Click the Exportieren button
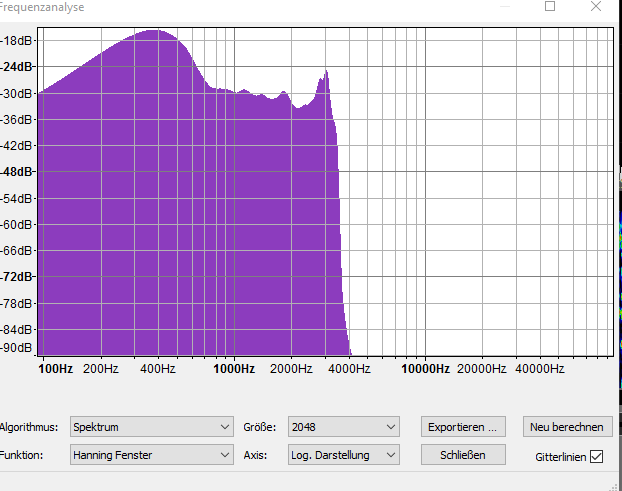This screenshot has height=491, width=622. click(x=463, y=427)
